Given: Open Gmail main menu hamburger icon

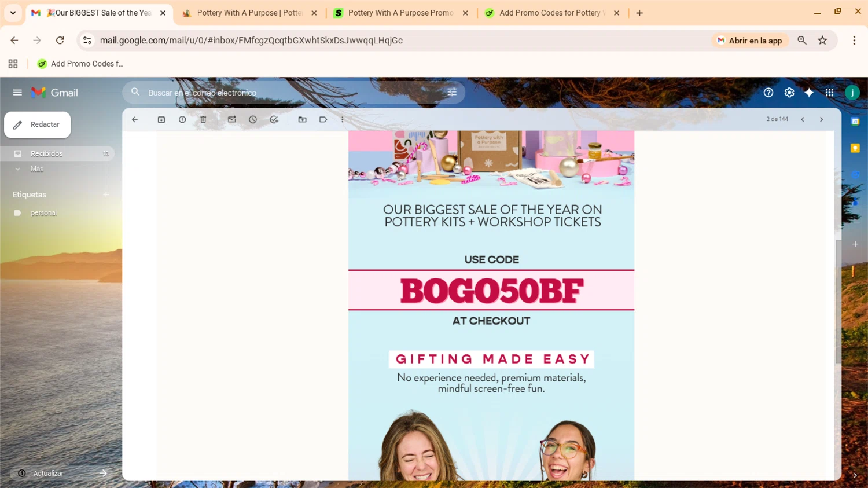Looking at the screenshot, I should pyautogui.click(x=17, y=93).
